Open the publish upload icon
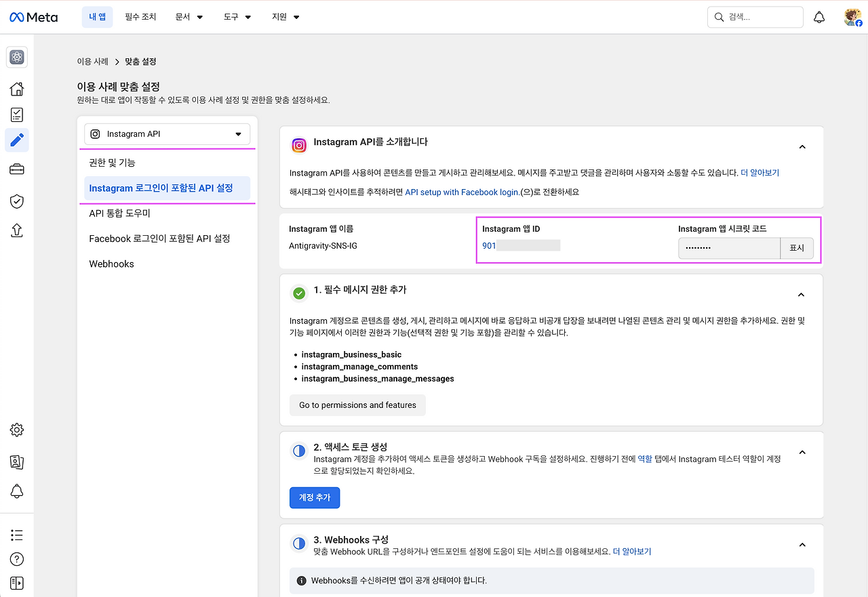 click(17, 230)
